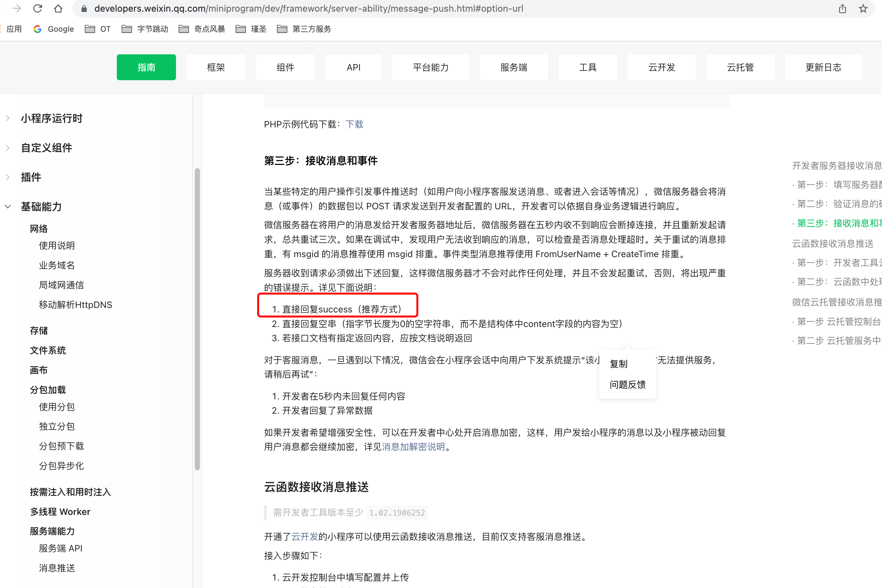Click the browser reload icon

pyautogui.click(x=38, y=8)
